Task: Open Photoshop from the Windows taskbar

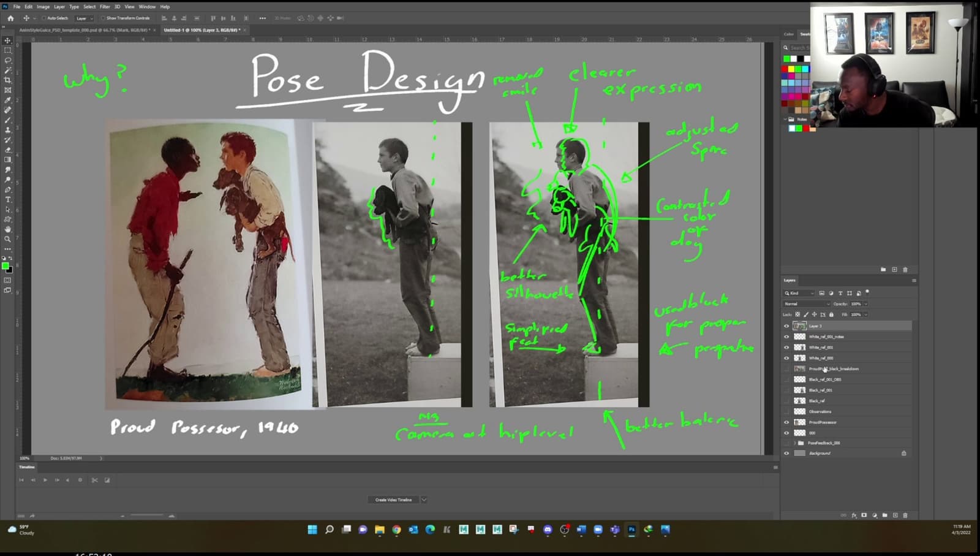Action: click(631, 530)
